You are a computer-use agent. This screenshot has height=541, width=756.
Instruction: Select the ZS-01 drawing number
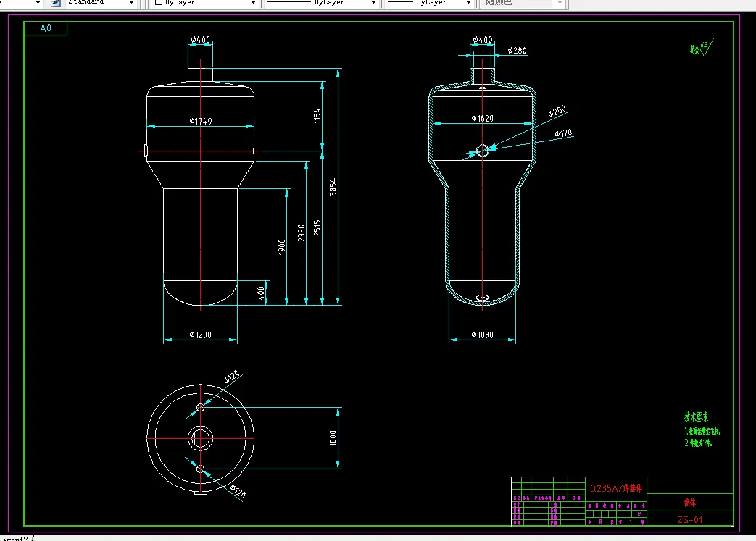click(690, 519)
